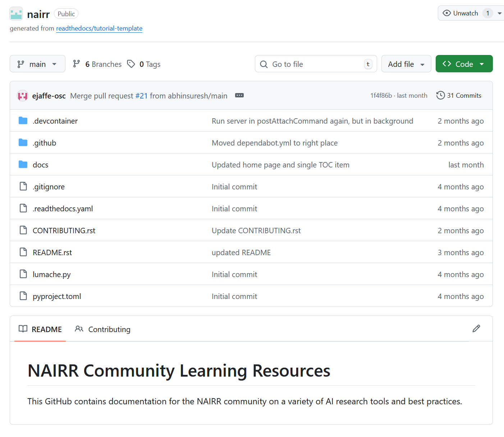Click the eye icon on Unwatch button
The image size is (504, 437).
[447, 13]
